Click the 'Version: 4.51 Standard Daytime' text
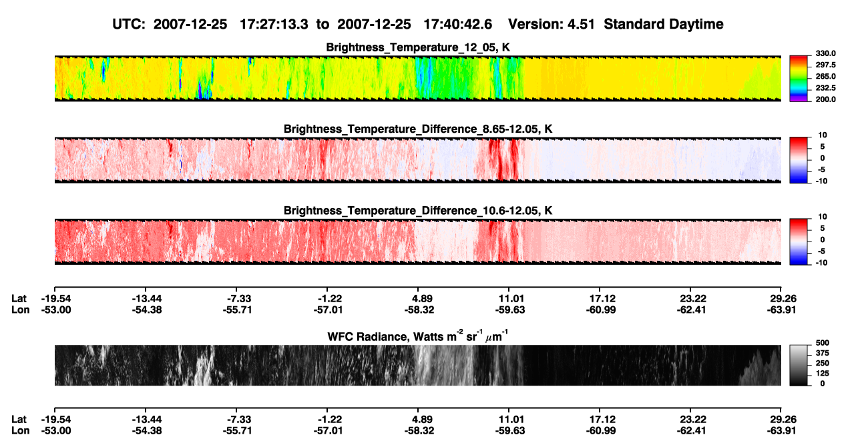This screenshot has height=445, width=868. pyautogui.click(x=616, y=24)
